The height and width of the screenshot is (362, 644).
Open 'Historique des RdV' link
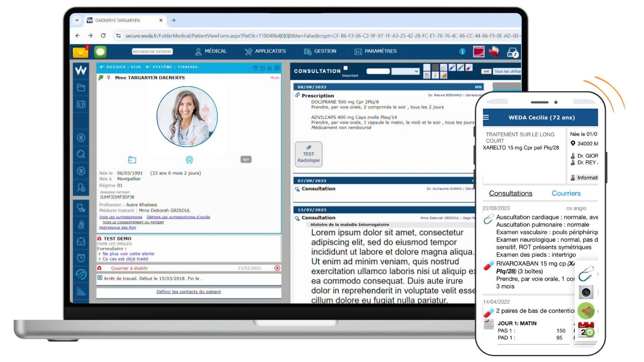pyautogui.click(x=117, y=227)
